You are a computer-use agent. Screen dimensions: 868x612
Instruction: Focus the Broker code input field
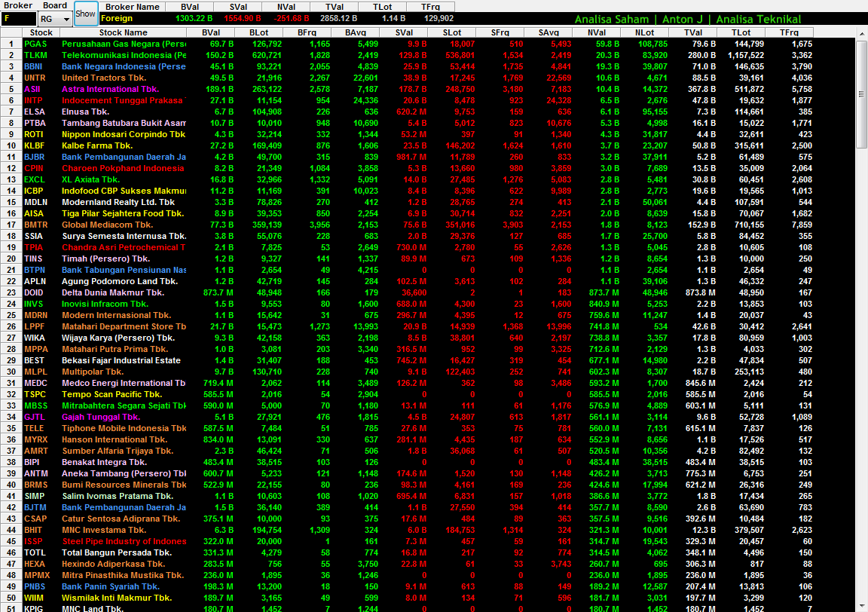19,19
